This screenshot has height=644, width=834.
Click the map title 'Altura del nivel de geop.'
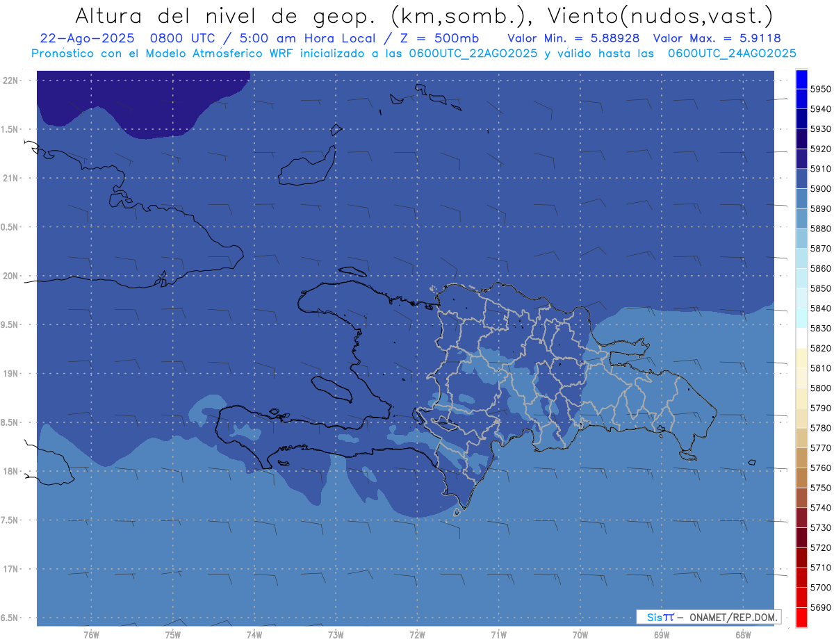pos(224,15)
